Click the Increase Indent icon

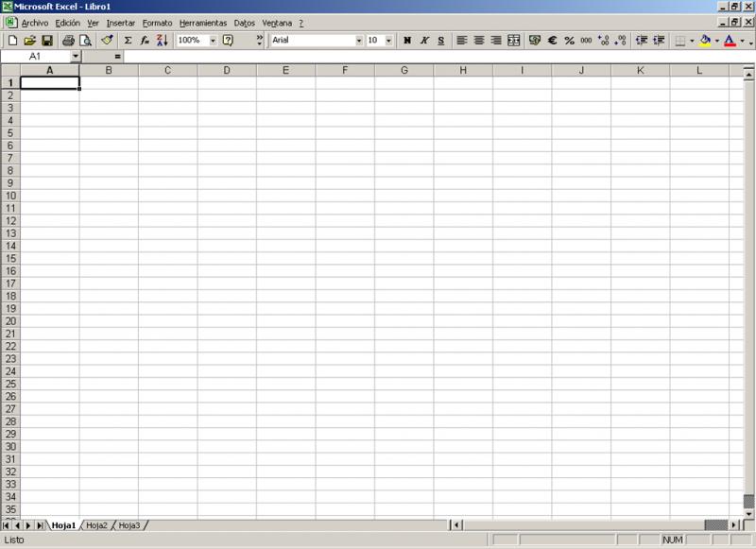[659, 41]
